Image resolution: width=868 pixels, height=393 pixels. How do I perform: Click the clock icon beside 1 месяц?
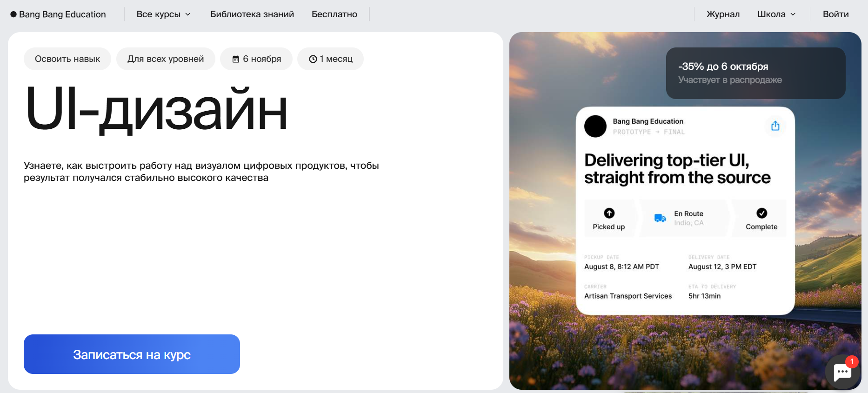[313, 59]
